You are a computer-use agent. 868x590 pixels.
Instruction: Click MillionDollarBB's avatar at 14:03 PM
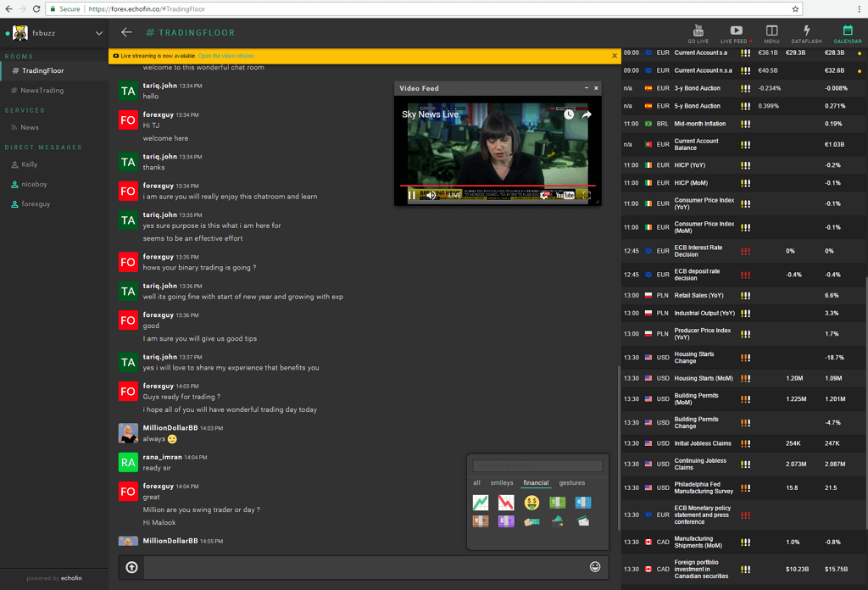click(x=128, y=433)
